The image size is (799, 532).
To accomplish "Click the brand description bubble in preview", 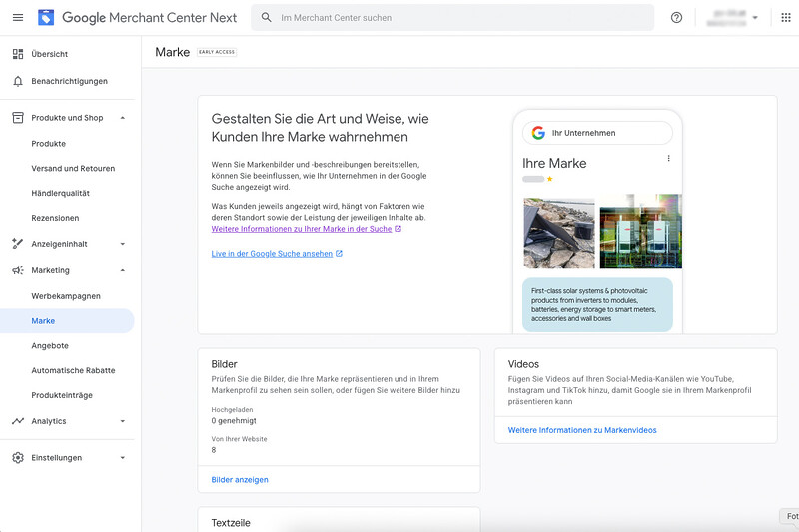I will tap(597, 305).
